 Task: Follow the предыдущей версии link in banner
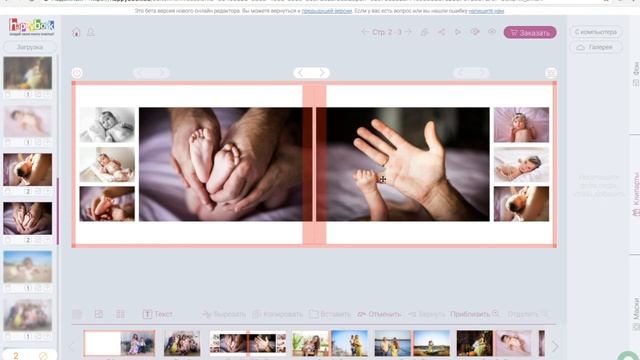point(327,11)
